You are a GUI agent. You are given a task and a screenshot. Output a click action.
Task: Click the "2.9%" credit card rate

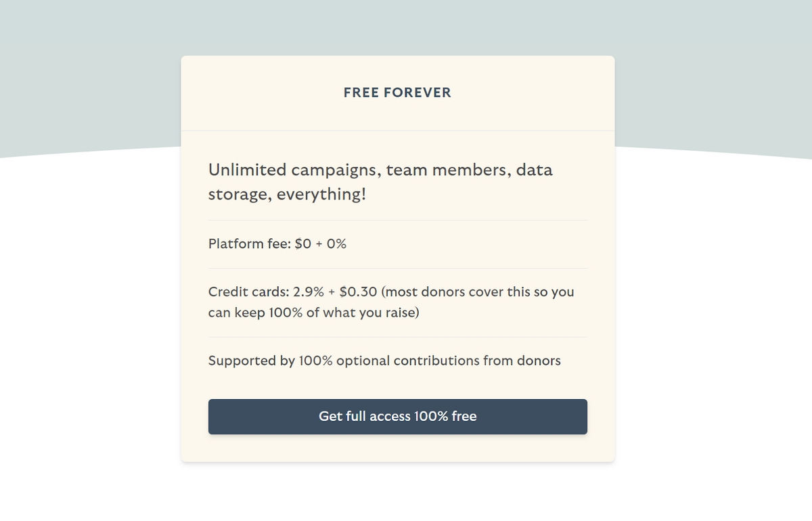pyautogui.click(x=307, y=292)
